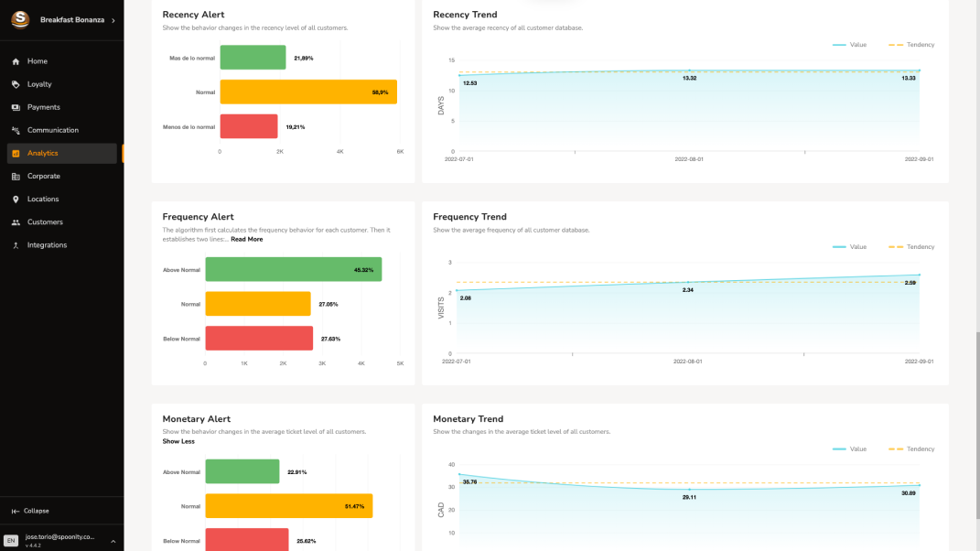Click the Communication icon in sidebar
980x551 pixels.
coord(16,130)
